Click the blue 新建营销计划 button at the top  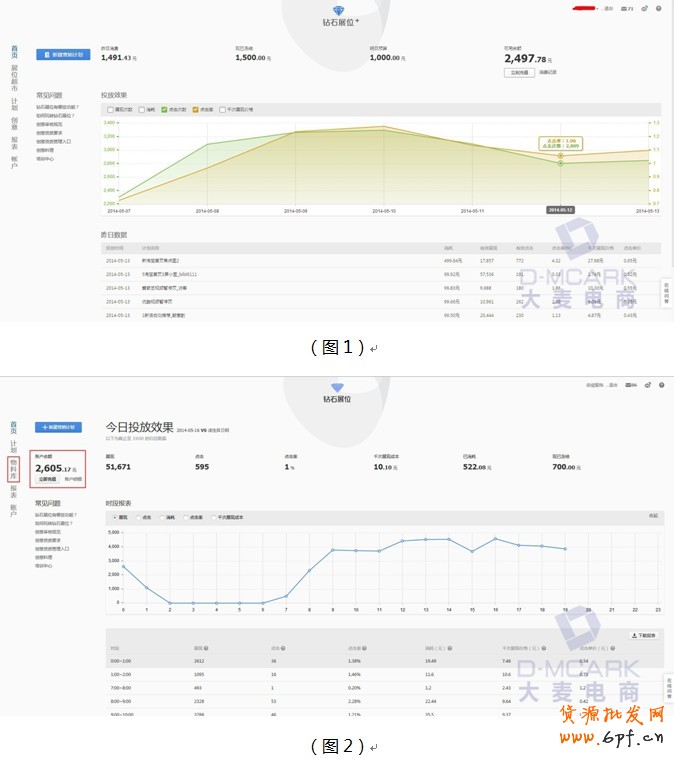pos(63,54)
